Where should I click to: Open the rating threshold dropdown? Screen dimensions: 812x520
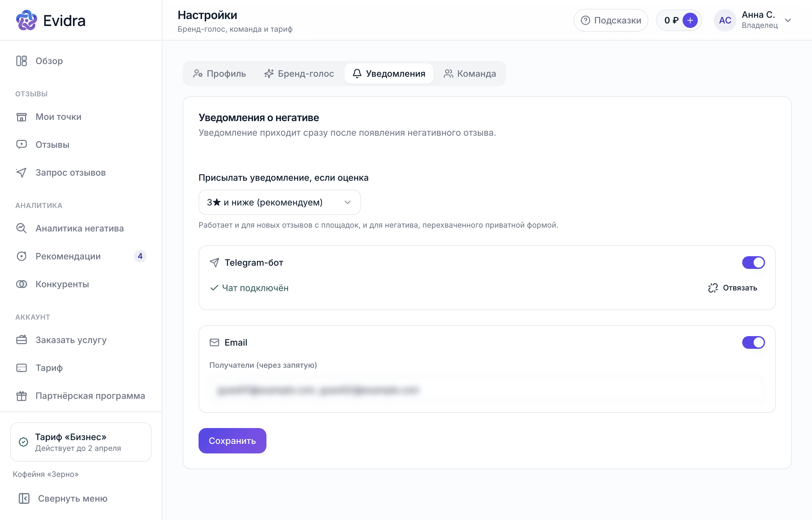pyautogui.click(x=280, y=202)
